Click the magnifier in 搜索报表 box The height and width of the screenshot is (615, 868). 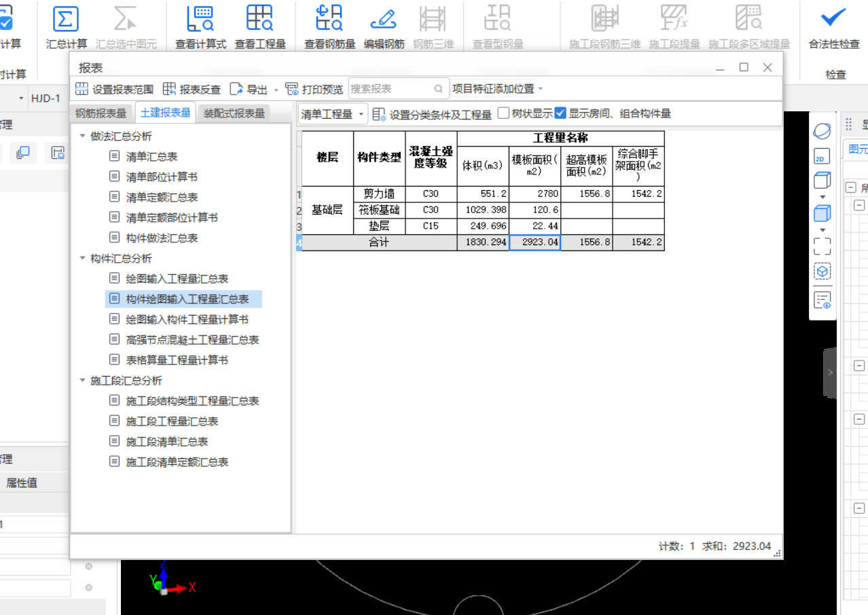point(438,89)
